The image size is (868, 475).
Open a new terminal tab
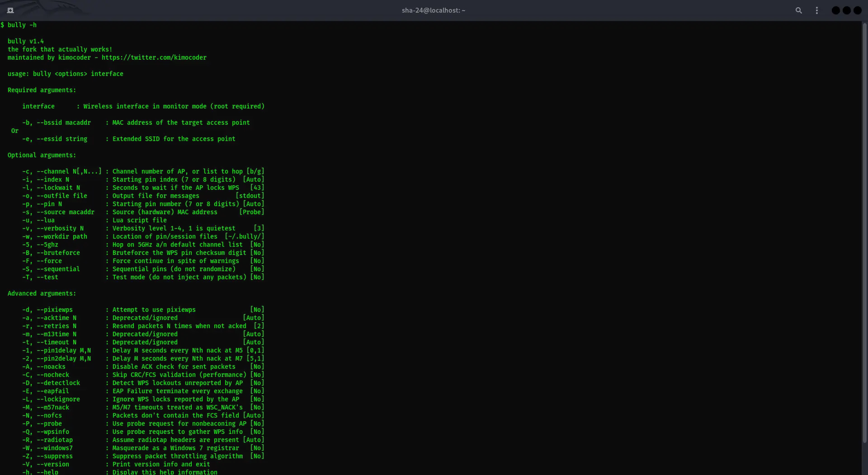point(10,10)
